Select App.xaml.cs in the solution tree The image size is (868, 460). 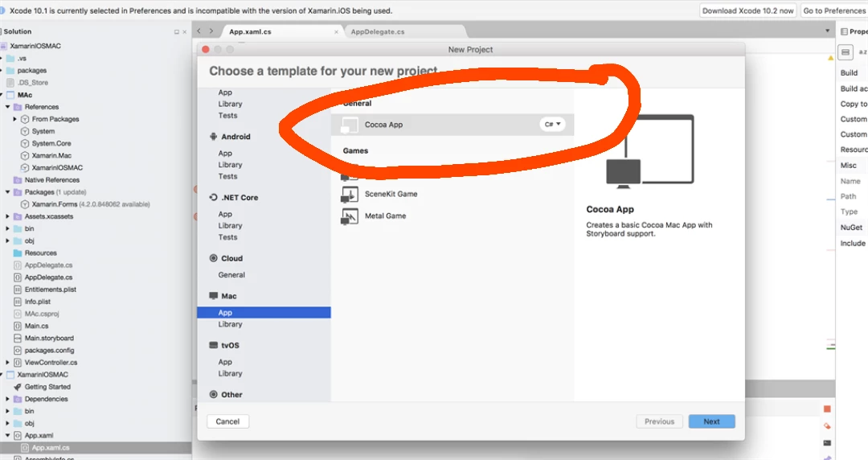click(x=51, y=448)
